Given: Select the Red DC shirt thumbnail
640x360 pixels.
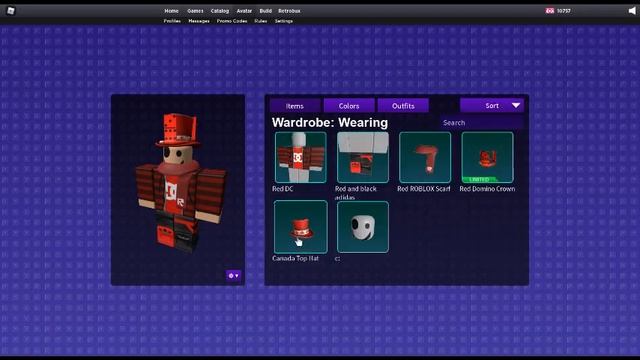Looking at the screenshot, I should (x=301, y=157).
